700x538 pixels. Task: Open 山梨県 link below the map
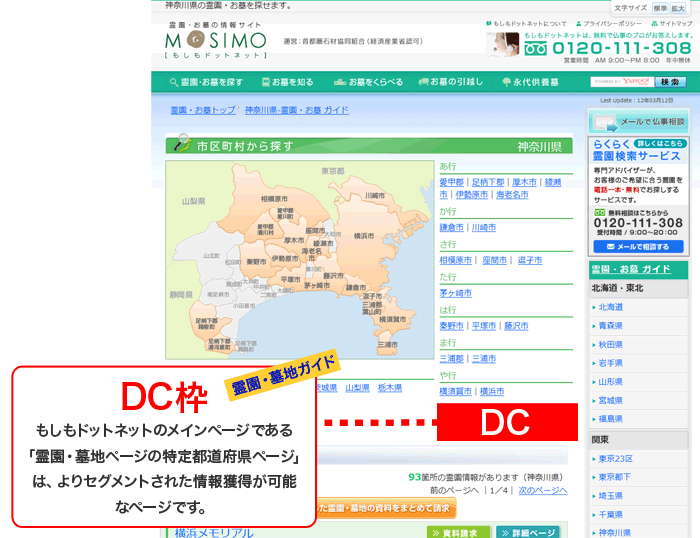click(358, 388)
